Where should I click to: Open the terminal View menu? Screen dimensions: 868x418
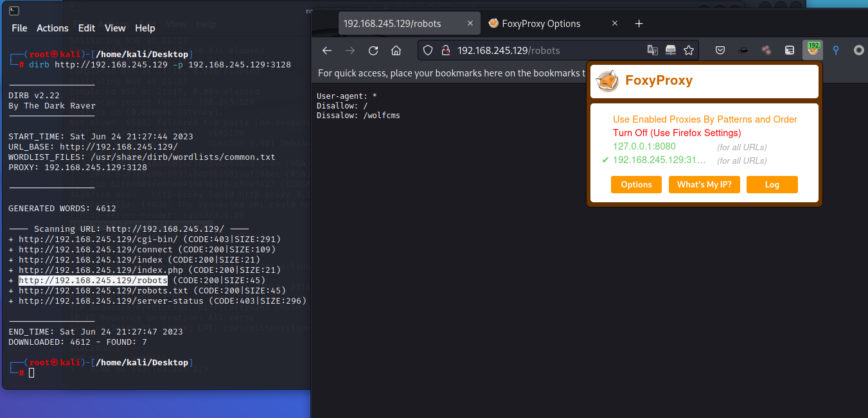115,28
